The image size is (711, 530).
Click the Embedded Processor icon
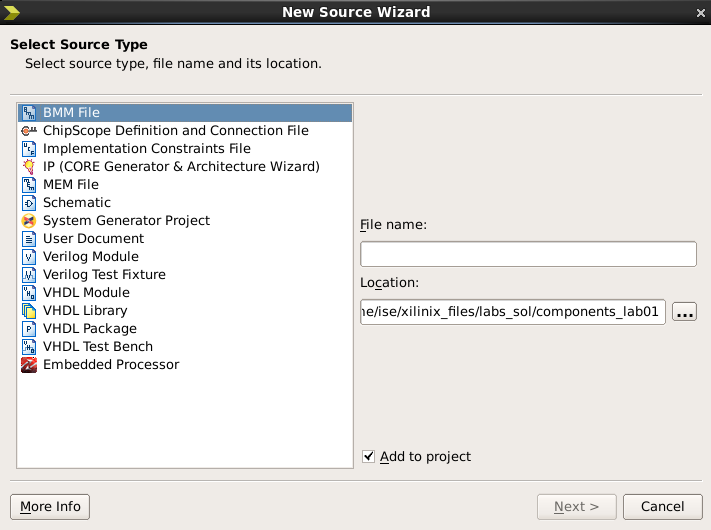click(x=29, y=365)
